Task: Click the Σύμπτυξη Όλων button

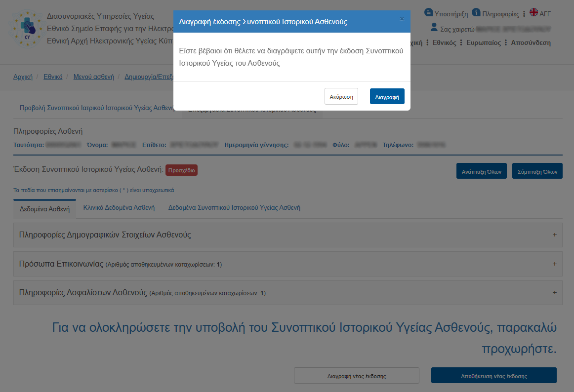Action: coord(537,172)
